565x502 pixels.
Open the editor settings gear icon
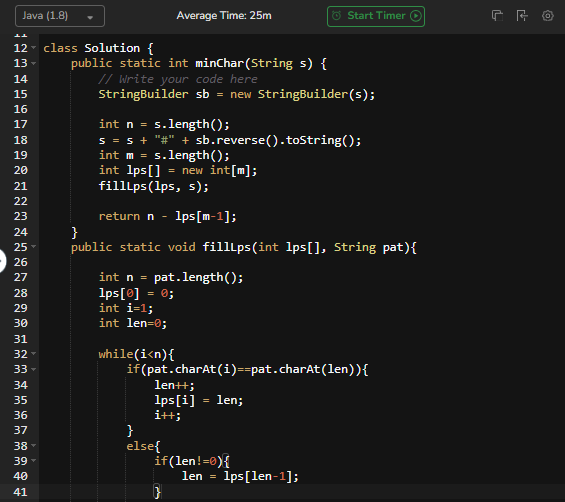coord(548,16)
